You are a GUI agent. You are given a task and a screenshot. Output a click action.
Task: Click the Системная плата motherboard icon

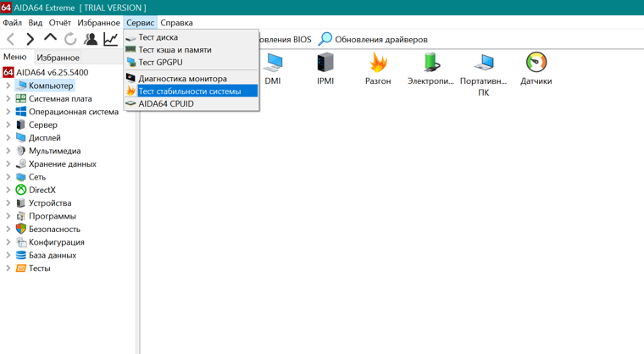[x=21, y=98]
